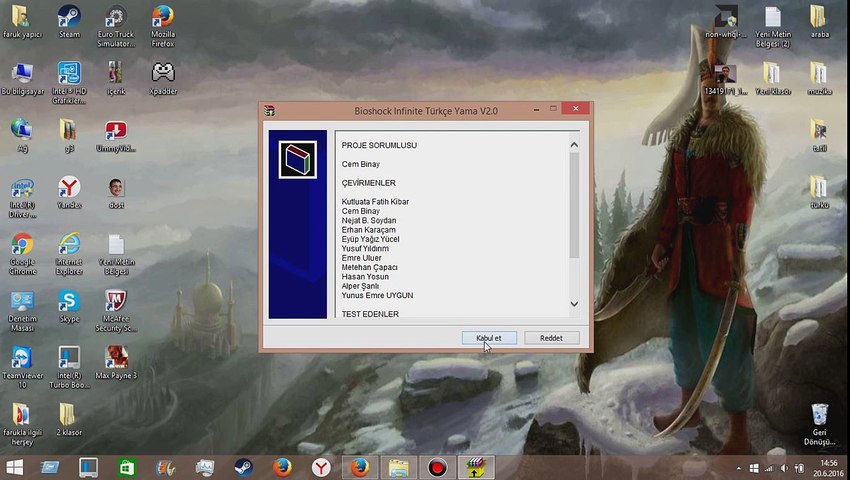
Task: Select the Google Chrome desktop shortcut
Action: 22,254
